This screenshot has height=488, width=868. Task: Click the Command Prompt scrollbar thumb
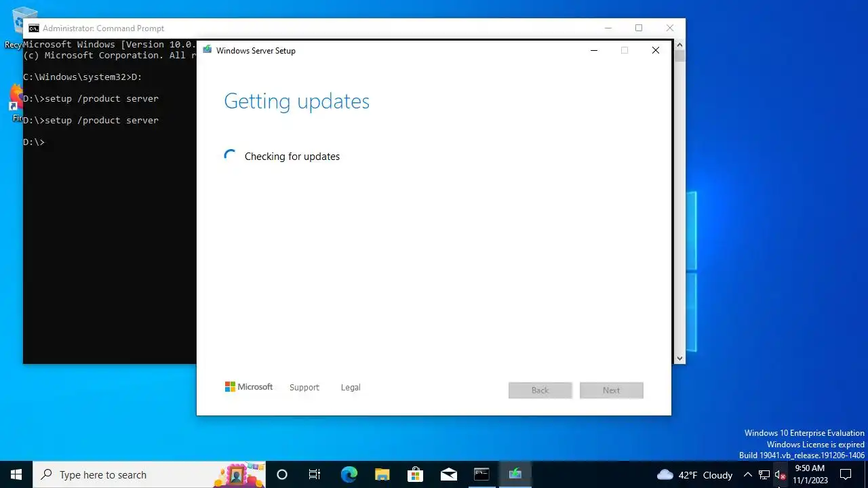coord(679,56)
